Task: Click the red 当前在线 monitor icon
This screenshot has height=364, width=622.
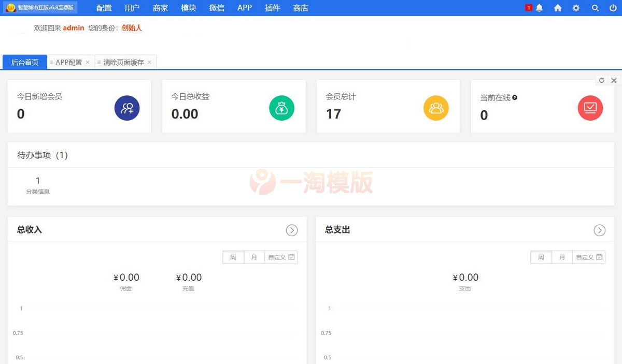Action: 590,108
